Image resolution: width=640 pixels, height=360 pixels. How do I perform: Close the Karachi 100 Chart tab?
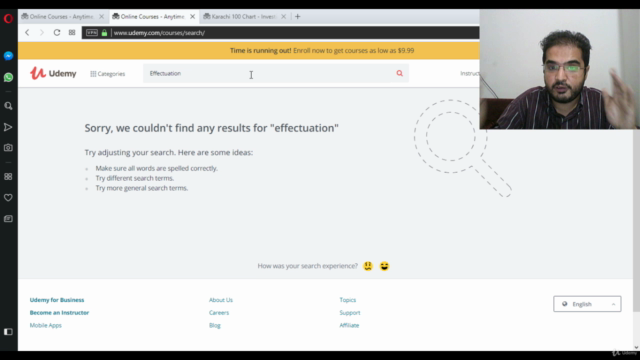click(284, 17)
